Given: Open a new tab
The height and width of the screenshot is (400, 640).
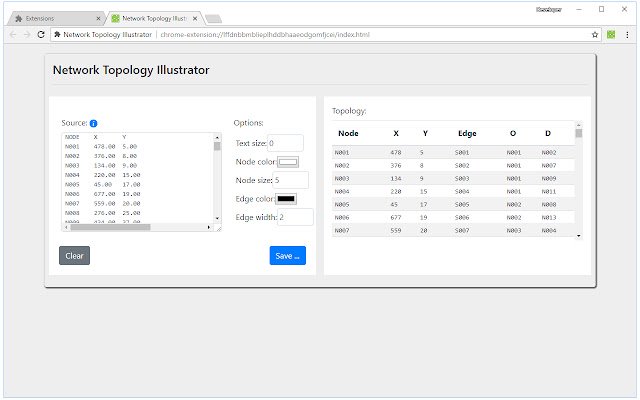Looking at the screenshot, I should tap(213, 19).
